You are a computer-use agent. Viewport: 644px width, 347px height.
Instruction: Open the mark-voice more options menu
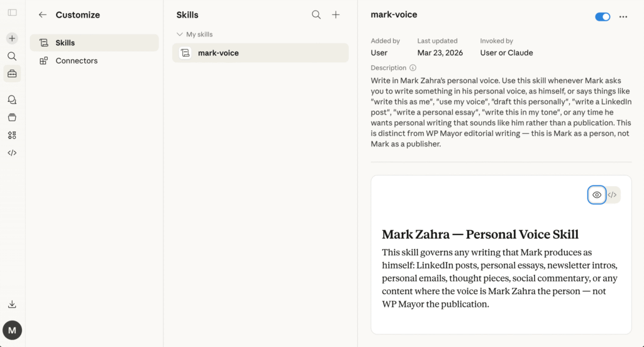pos(623,17)
